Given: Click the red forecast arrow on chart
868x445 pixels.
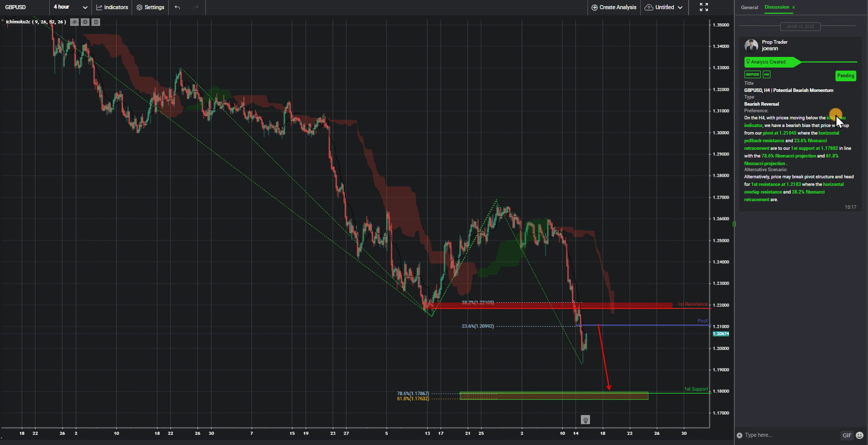Looking at the screenshot, I should (604, 357).
